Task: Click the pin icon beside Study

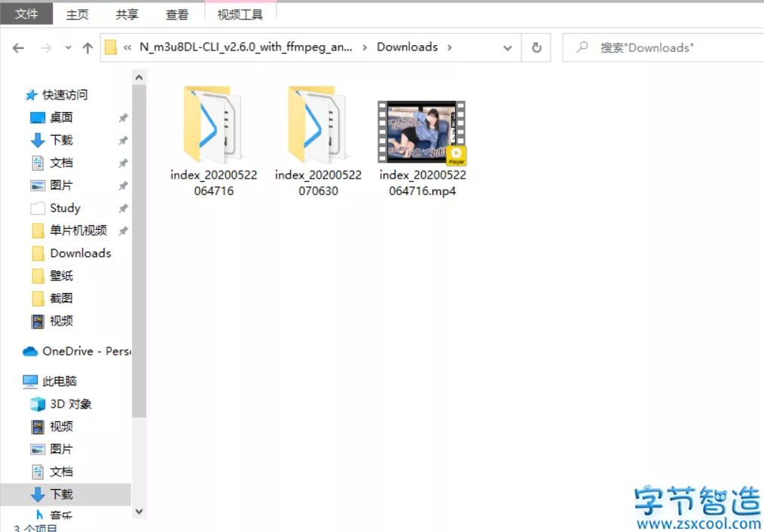Action: tap(124, 209)
